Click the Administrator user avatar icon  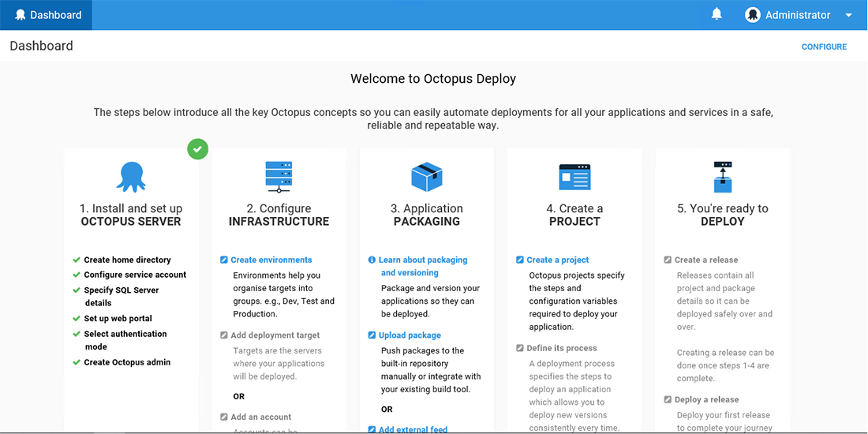752,15
